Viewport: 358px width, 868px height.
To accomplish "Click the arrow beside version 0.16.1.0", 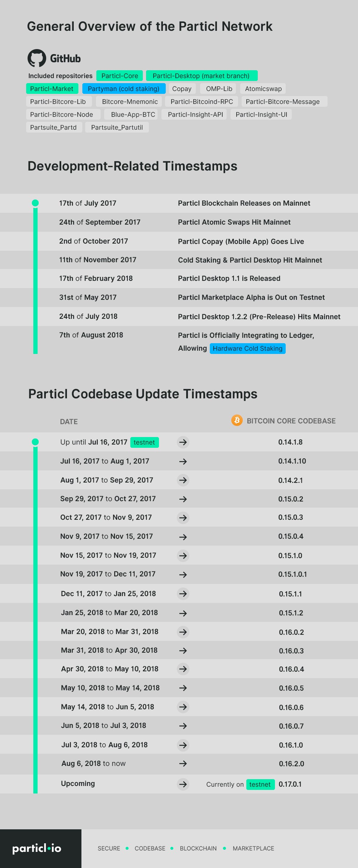I will (183, 745).
